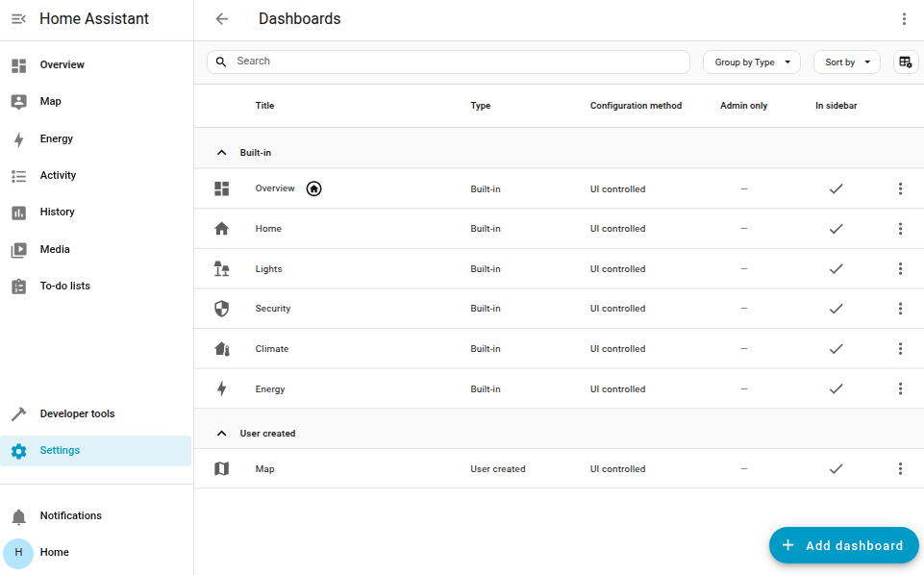Collapse the Built-in dashboards section
Viewport: 924px width, 575px height.
[x=221, y=152]
